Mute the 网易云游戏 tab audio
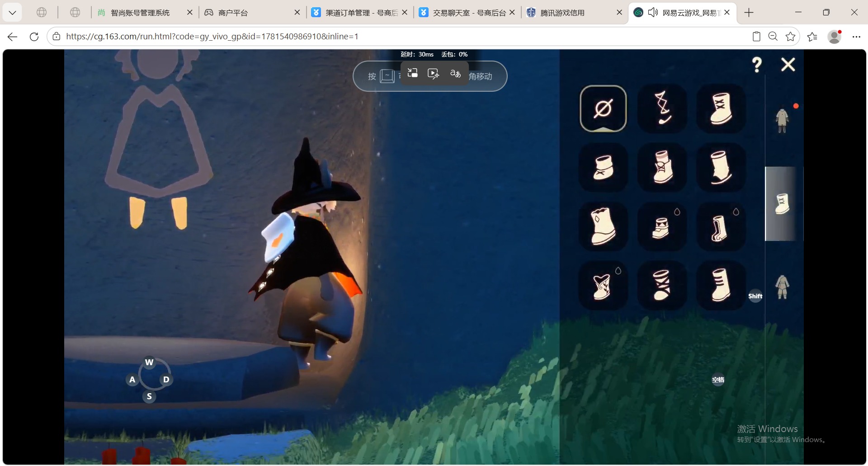 click(x=653, y=13)
